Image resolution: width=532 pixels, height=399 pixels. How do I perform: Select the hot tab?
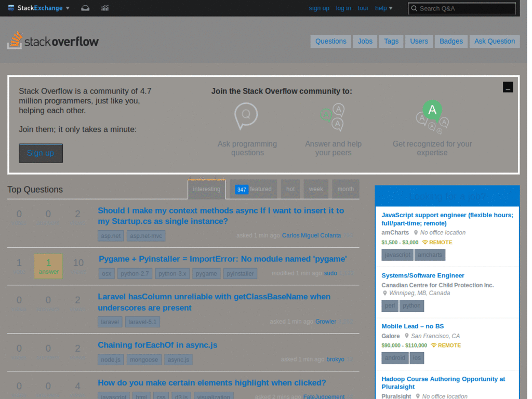[290, 189]
